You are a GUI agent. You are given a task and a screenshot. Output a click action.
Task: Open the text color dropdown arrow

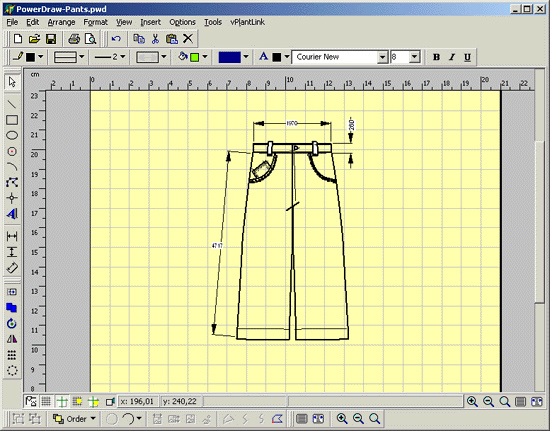pyautogui.click(x=287, y=56)
